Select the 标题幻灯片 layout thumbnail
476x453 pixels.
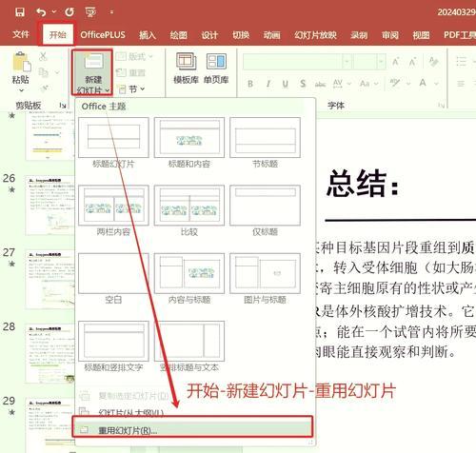tap(113, 137)
